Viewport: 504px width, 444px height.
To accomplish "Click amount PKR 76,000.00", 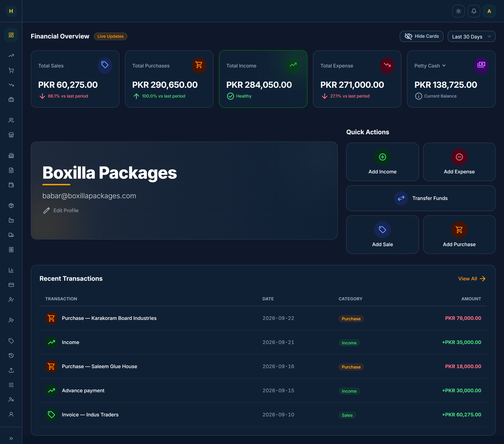I will coord(463,318).
